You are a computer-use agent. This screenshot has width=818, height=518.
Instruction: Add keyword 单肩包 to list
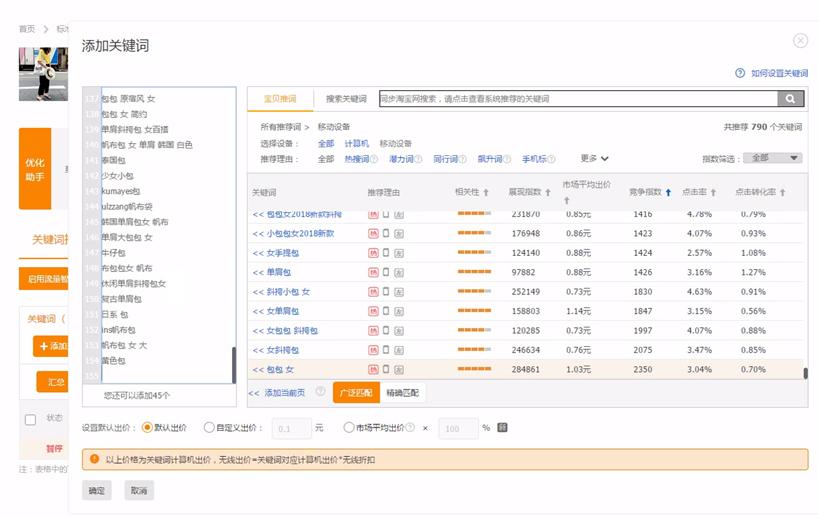tap(272, 272)
